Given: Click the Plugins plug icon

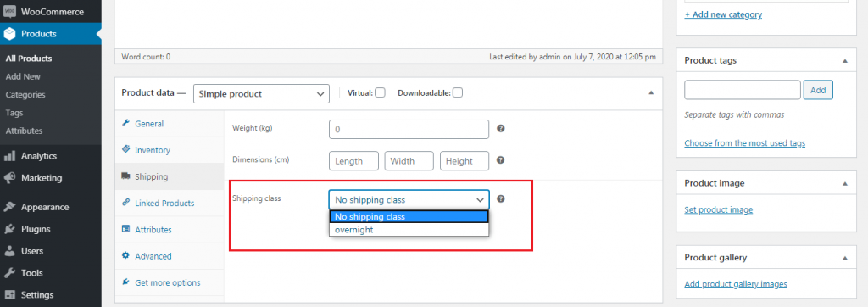Looking at the screenshot, I should [9, 229].
